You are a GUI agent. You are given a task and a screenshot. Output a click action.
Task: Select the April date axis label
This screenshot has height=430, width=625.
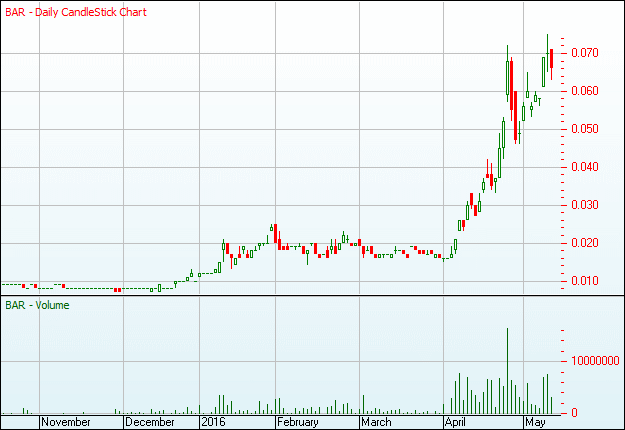(x=455, y=422)
